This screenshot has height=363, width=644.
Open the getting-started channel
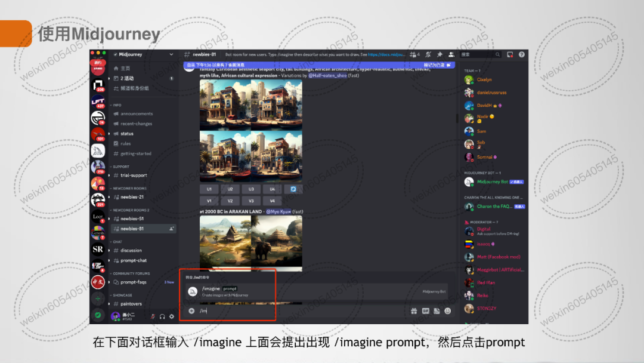(x=135, y=153)
